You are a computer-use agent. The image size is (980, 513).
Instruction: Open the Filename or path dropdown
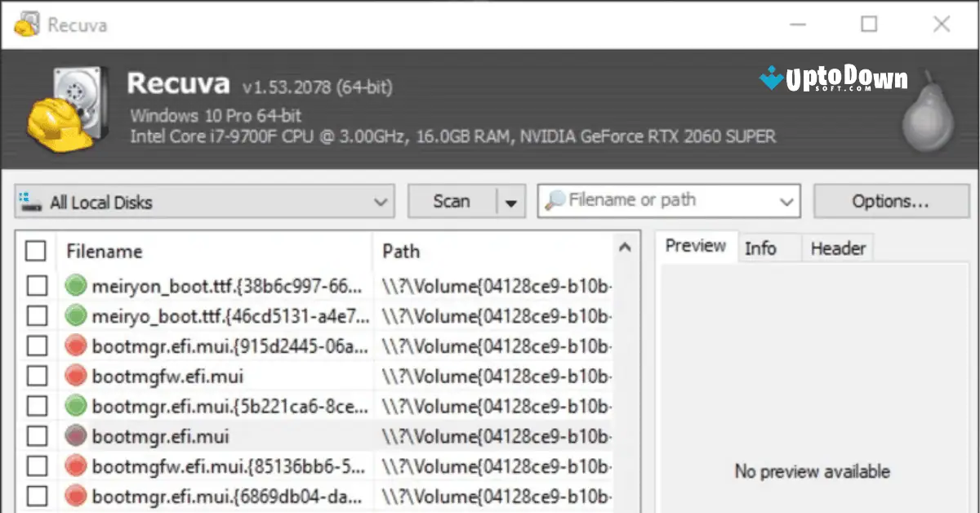coord(786,200)
